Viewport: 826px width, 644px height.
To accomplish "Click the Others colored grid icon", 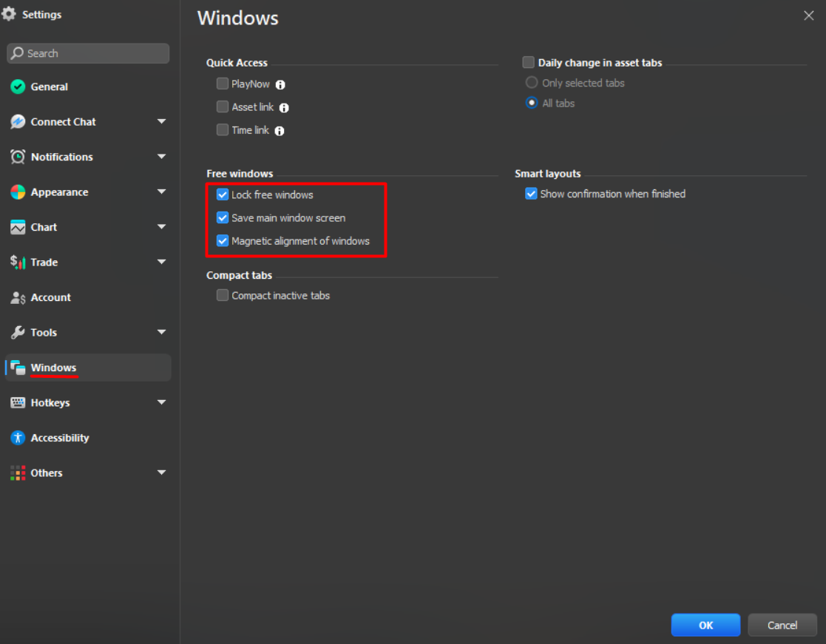I will [x=18, y=473].
